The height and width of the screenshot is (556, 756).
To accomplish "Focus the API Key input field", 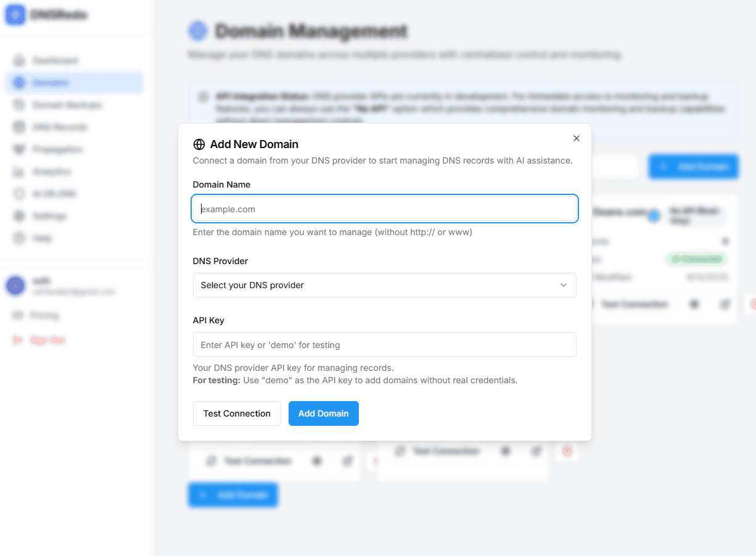I will point(385,344).
